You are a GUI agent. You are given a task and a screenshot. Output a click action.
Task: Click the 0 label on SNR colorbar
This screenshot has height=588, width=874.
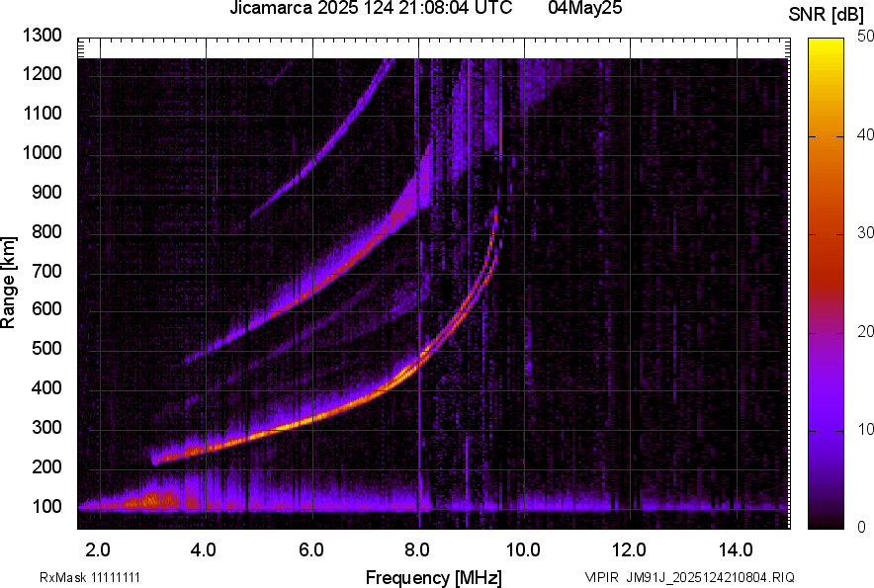[x=862, y=527]
